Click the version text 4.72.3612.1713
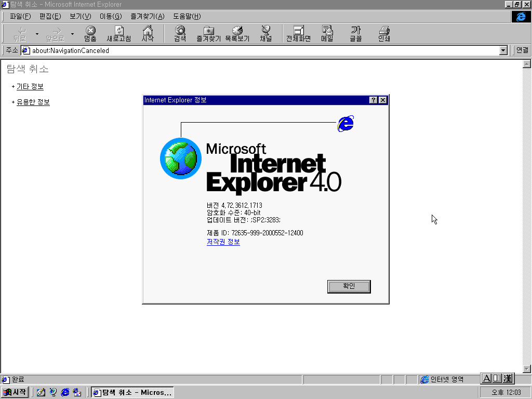The width and height of the screenshot is (532, 399). coord(242,206)
